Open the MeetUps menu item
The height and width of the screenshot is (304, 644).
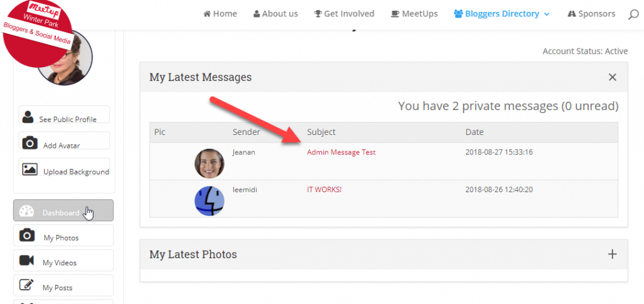pyautogui.click(x=419, y=14)
